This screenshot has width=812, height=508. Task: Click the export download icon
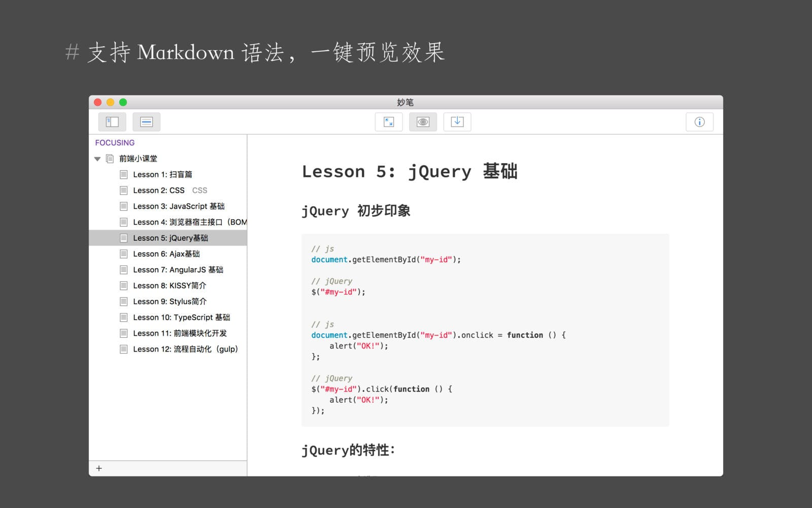click(457, 122)
